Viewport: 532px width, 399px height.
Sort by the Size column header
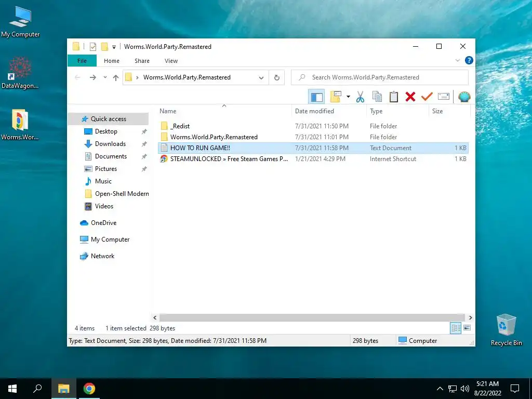[x=449, y=111]
